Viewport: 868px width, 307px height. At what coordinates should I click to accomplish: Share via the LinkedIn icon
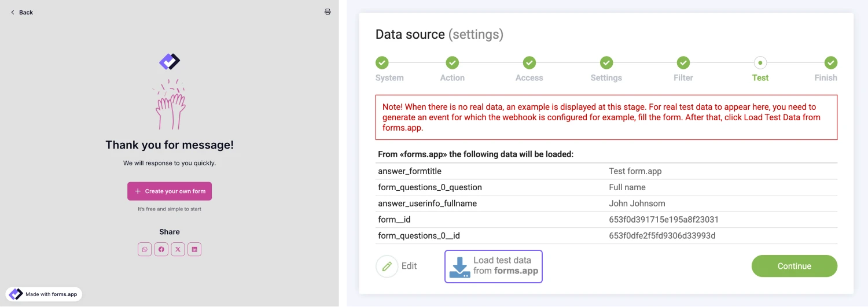click(x=194, y=249)
